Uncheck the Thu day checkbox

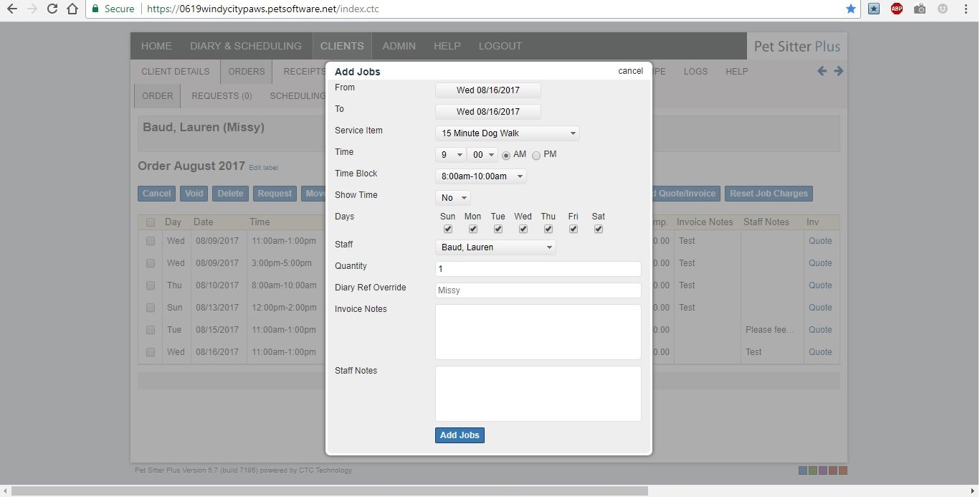[x=548, y=229]
